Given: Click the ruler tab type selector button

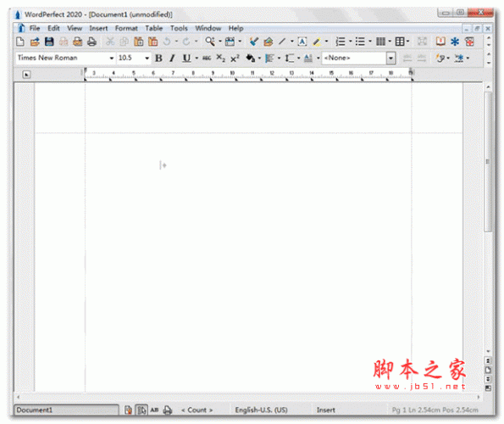Looking at the screenshot, I should 26,75.
